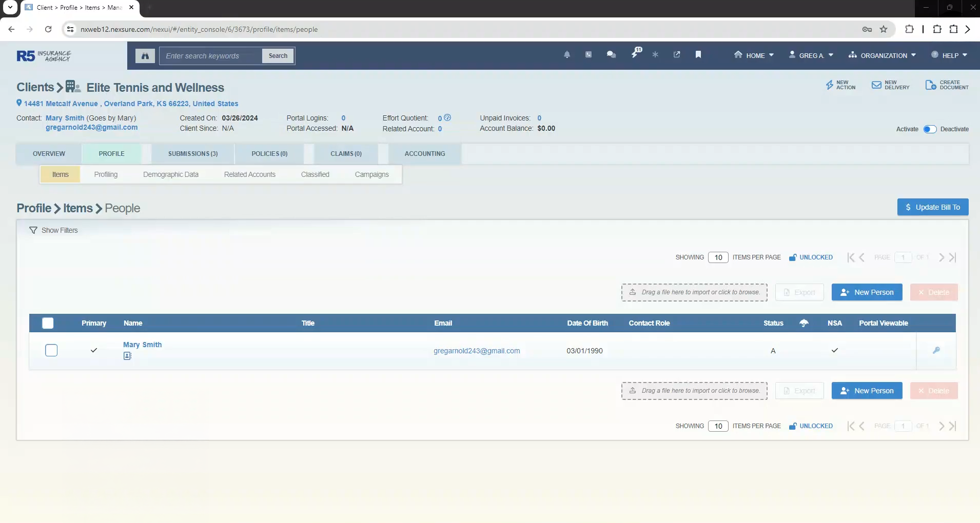Click the key icon in Mary Smith row
Image resolution: width=980 pixels, height=523 pixels.
(x=936, y=350)
